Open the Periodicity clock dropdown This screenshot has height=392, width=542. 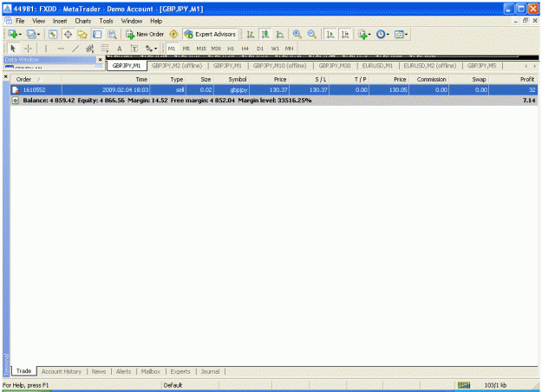382,34
